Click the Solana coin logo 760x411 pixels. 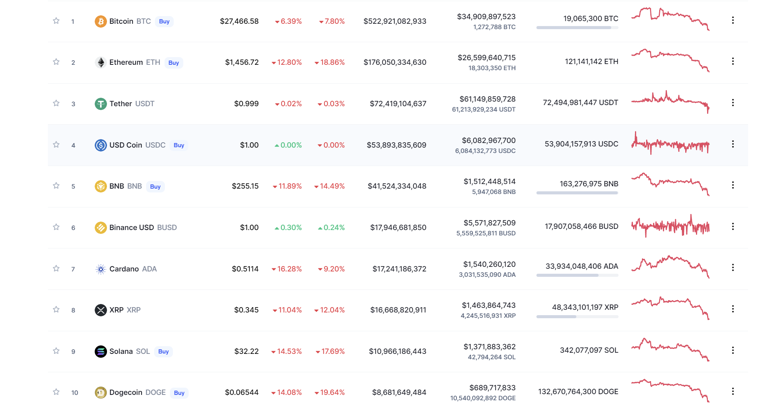(100, 351)
